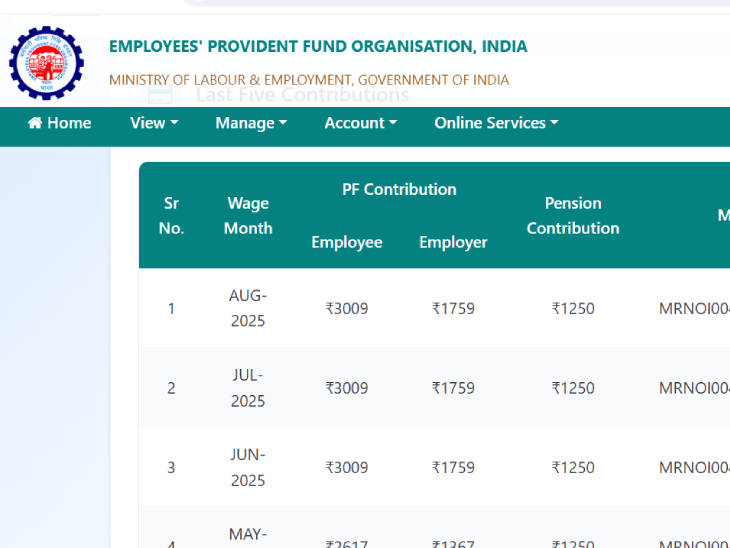The height and width of the screenshot is (548, 730).
Task: Select the Sr No. column header
Action: click(x=171, y=215)
